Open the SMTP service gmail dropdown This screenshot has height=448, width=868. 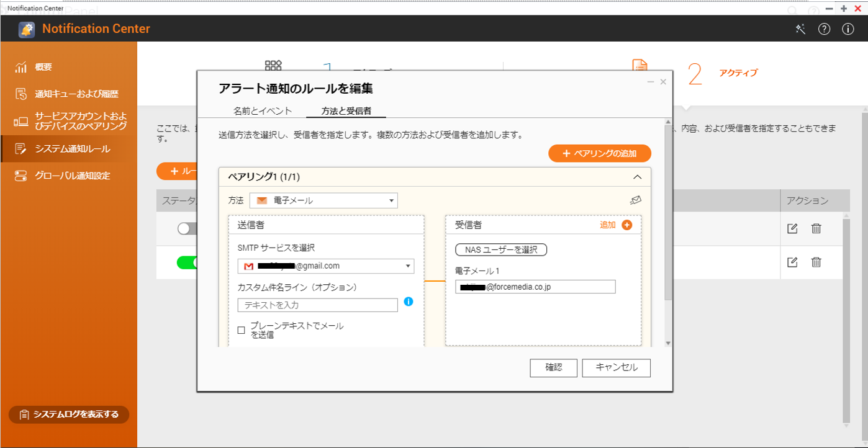pyautogui.click(x=326, y=266)
